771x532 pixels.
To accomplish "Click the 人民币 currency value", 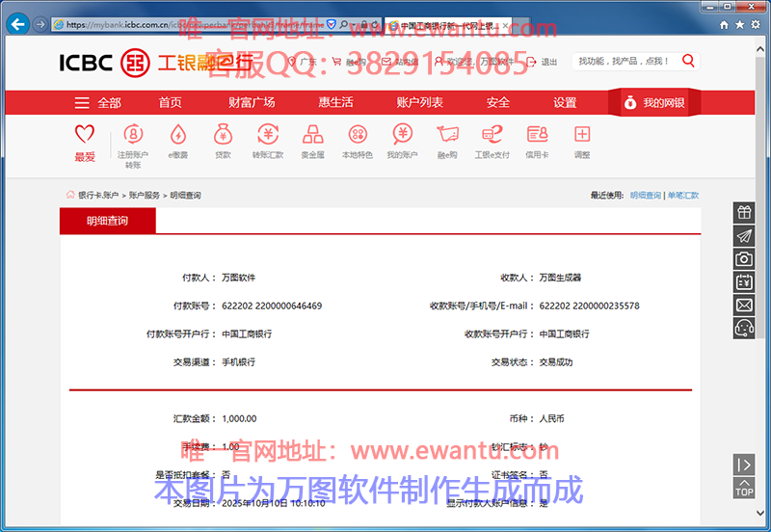I will tap(551, 419).
